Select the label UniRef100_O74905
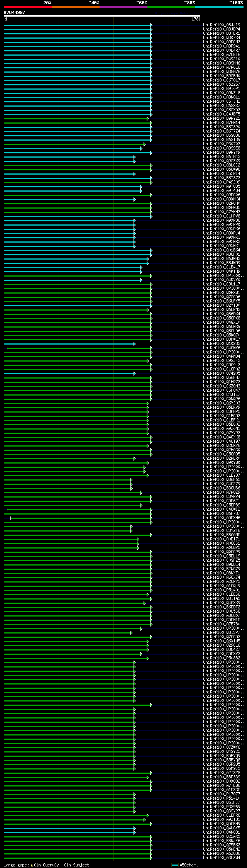This screenshot has height=868, width=247. [222, 374]
